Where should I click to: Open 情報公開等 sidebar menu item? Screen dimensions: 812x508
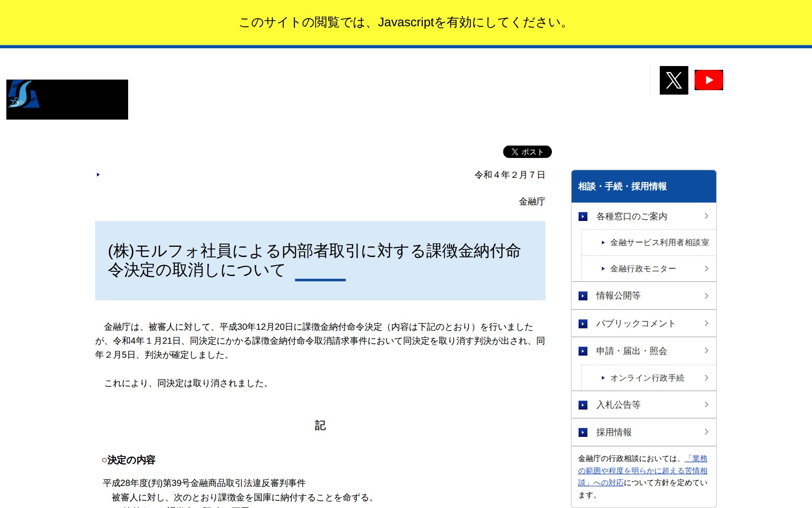tap(618, 295)
